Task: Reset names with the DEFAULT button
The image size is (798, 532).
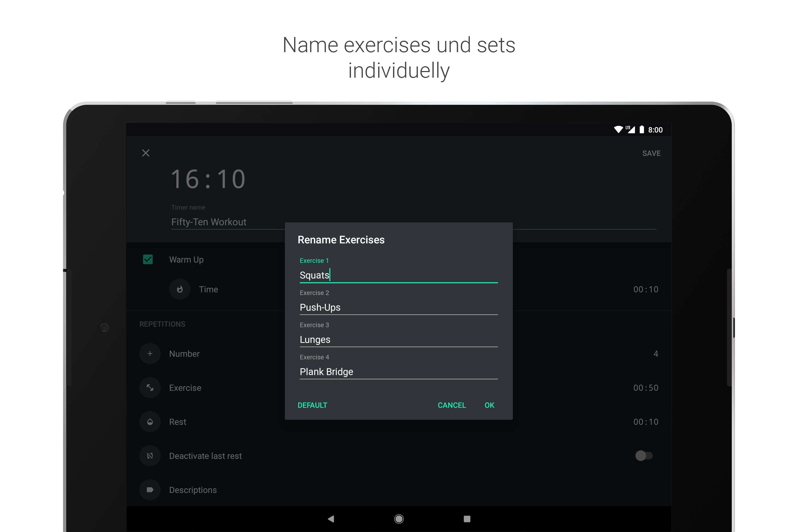Action: click(x=312, y=405)
